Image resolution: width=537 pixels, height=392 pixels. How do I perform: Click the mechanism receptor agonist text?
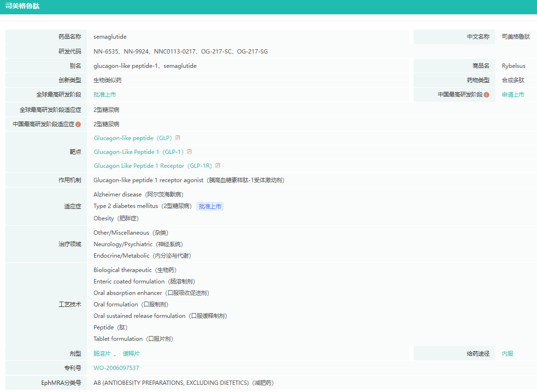pyautogui.click(x=189, y=180)
